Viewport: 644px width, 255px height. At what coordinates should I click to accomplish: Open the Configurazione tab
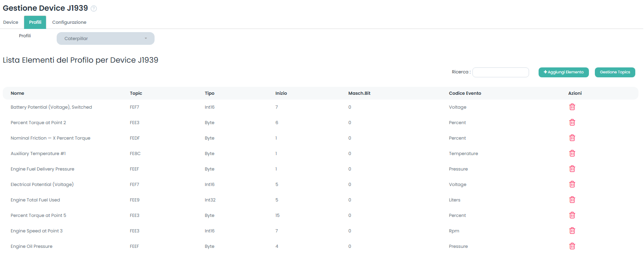69,22
